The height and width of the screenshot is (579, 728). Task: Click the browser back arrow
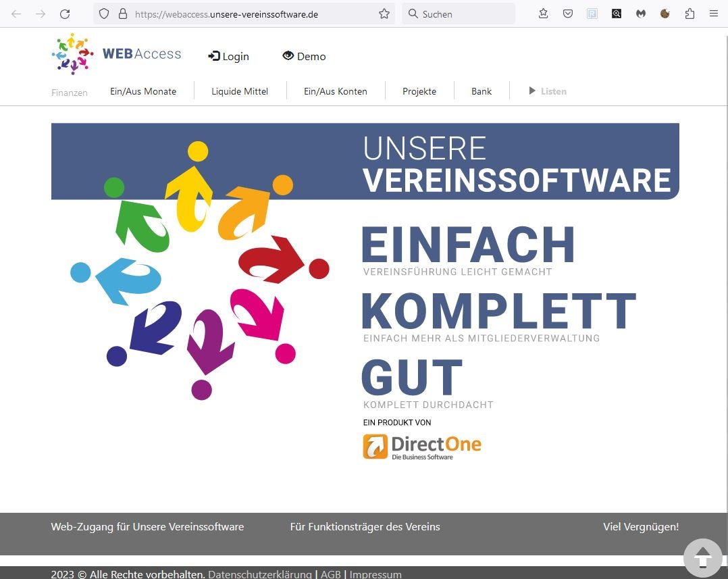(x=16, y=14)
